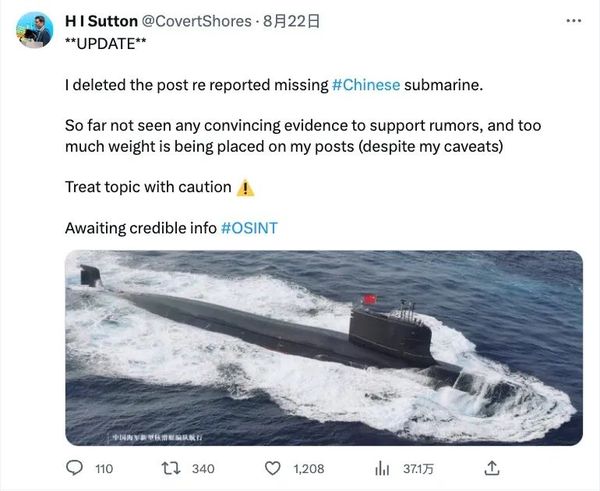Like the post with the heart icon
The image size is (600, 491).
click(272, 468)
